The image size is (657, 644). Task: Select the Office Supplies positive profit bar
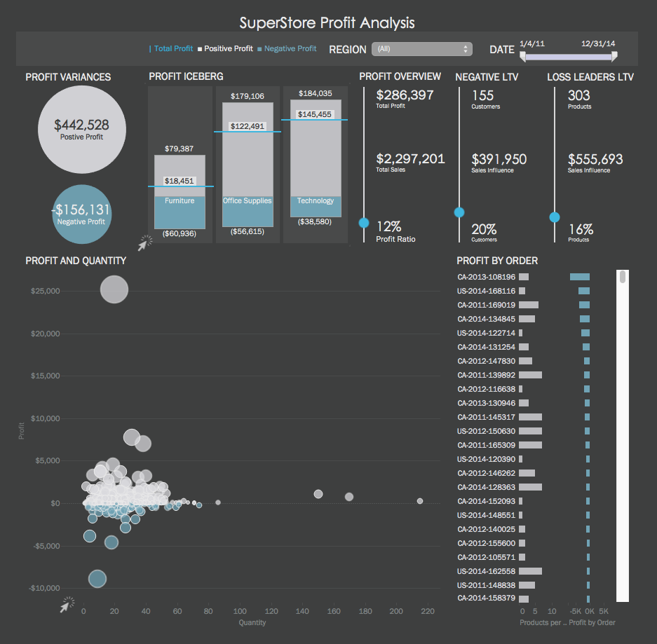click(x=248, y=149)
